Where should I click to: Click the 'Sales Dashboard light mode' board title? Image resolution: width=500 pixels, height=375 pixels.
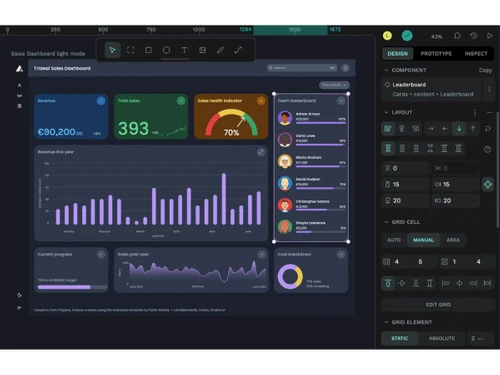[48, 54]
